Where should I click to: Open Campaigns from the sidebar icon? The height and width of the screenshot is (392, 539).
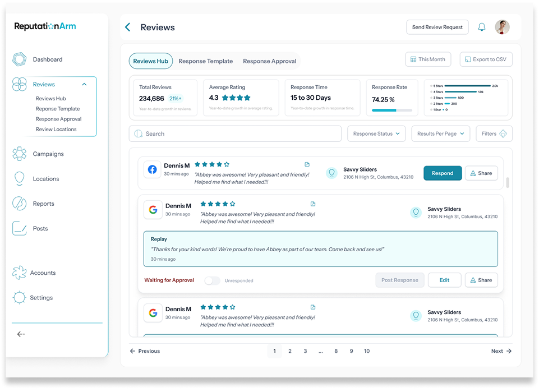click(x=20, y=154)
